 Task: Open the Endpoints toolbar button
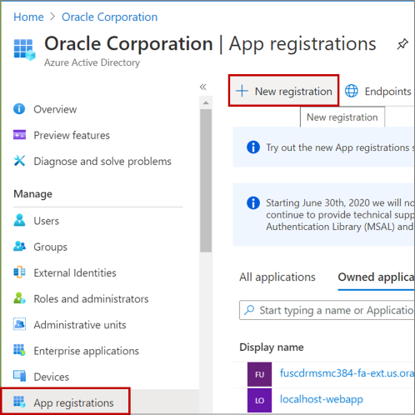378,91
